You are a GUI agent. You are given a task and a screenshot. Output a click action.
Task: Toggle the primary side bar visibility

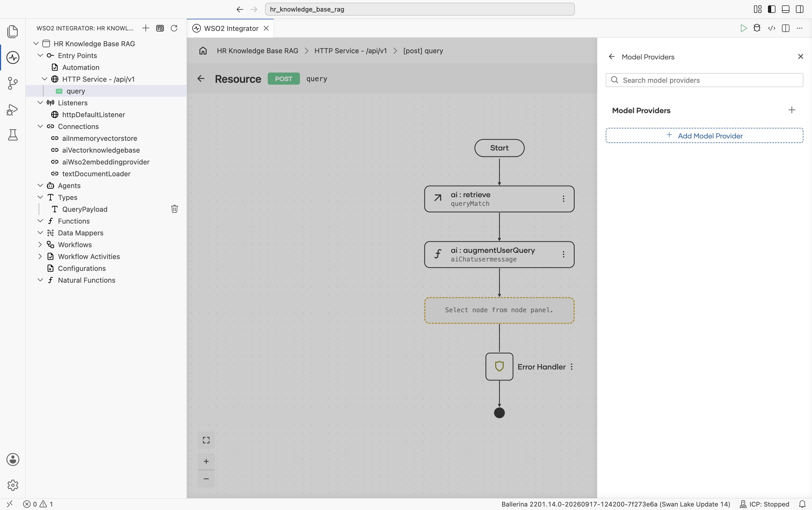tap(771, 9)
